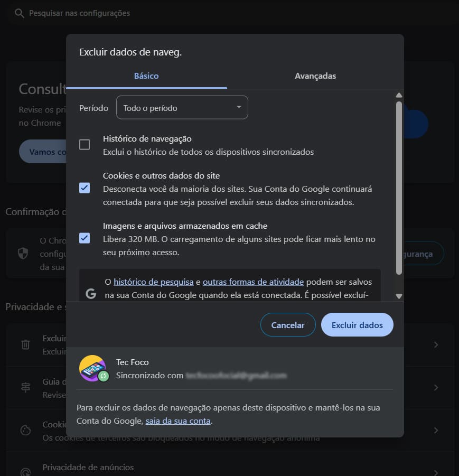Viewport: 459px width, 476px height.
Task: Click the Tec Foco profile avatar
Action: (92, 368)
